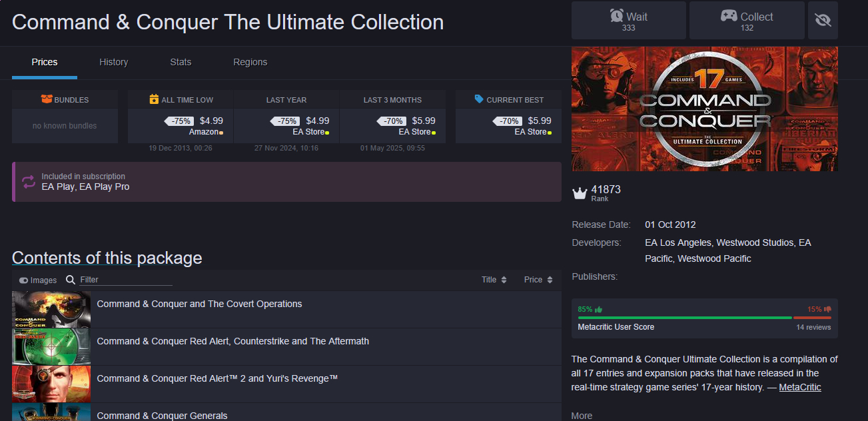Add game to the Wait list
868x421 pixels.
point(628,21)
